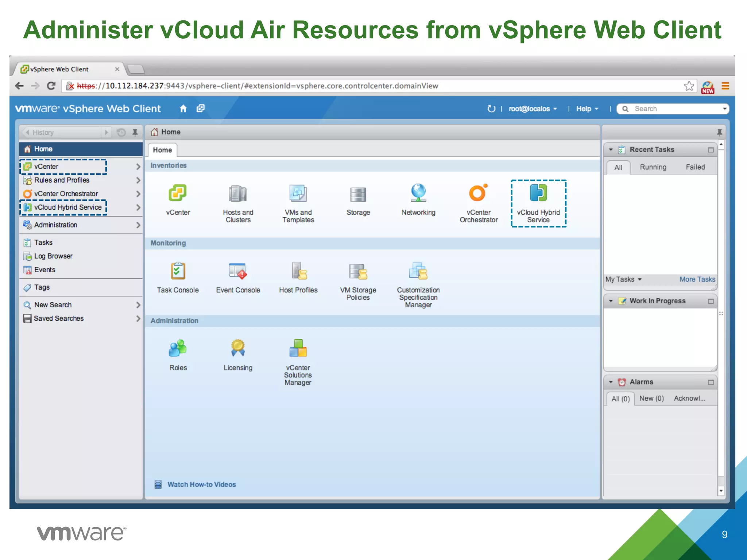Select Home in the navigator
Image resolution: width=747 pixels, height=560 pixels.
(x=81, y=149)
